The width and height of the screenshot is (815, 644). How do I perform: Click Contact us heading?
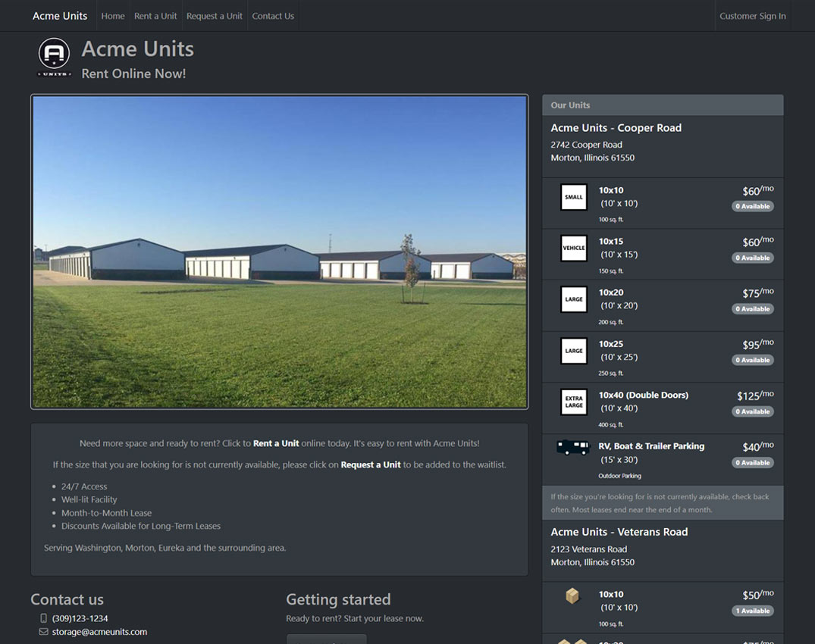point(67,599)
